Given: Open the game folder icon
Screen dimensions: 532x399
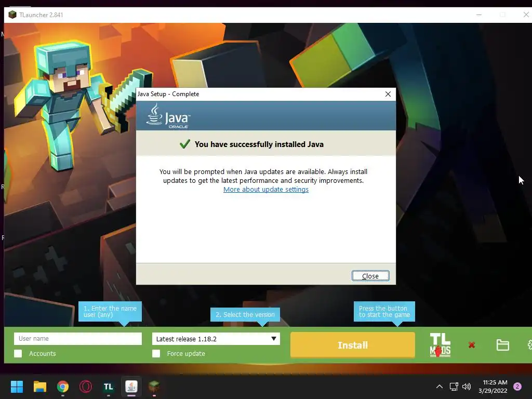Looking at the screenshot, I should 502,345.
